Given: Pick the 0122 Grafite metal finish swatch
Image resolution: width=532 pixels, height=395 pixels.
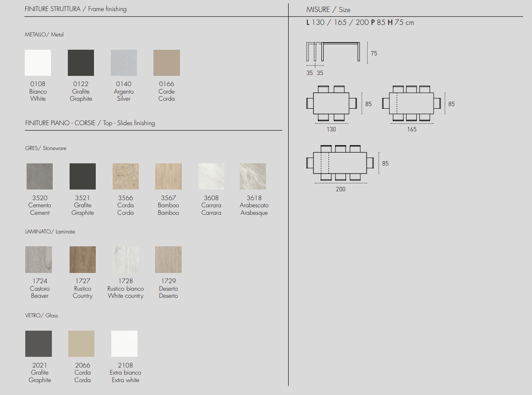Looking at the screenshot, I should click(x=81, y=63).
